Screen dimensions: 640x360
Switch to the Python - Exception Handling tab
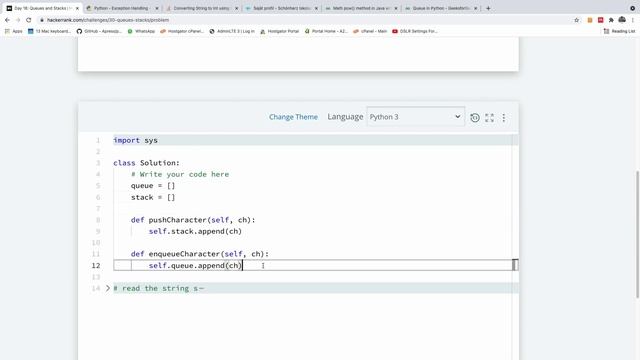point(122,8)
